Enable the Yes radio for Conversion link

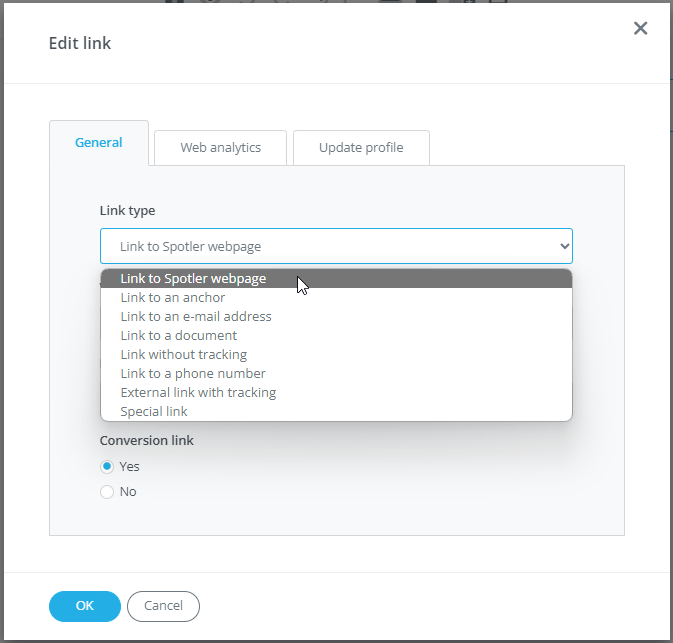click(x=107, y=467)
